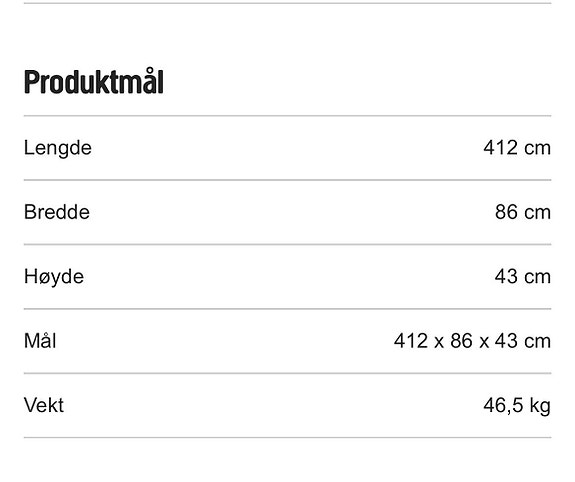Select the Høyde label

point(54,277)
